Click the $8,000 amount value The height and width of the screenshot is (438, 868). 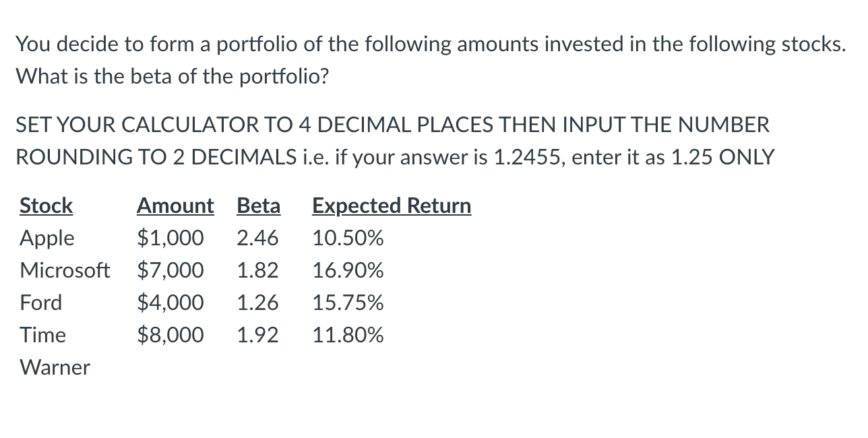click(170, 335)
